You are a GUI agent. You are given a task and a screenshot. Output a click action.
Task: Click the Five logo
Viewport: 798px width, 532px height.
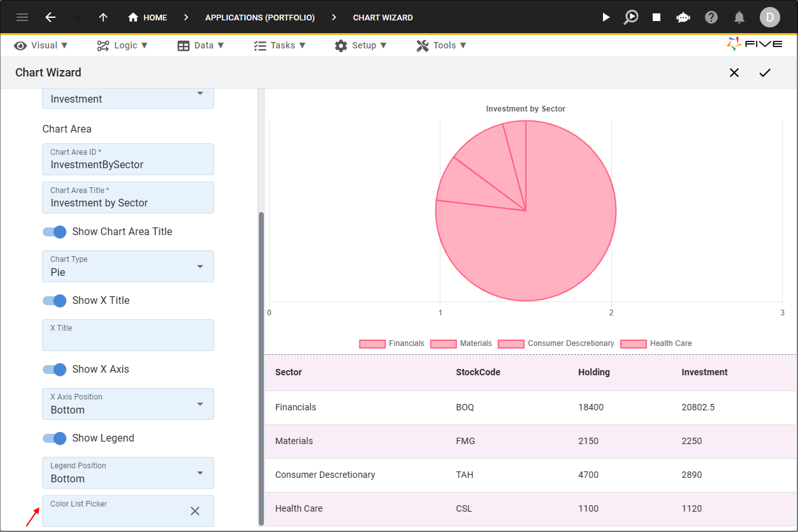pyautogui.click(x=754, y=45)
